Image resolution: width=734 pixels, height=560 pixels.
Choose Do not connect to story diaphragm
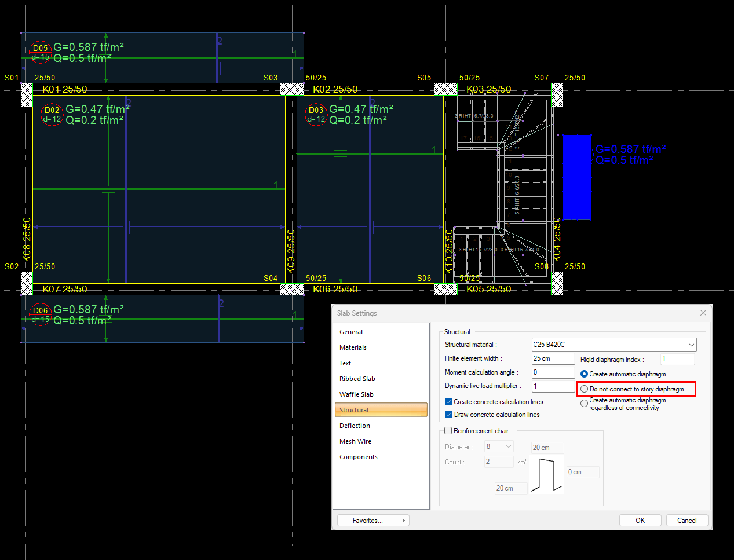584,389
